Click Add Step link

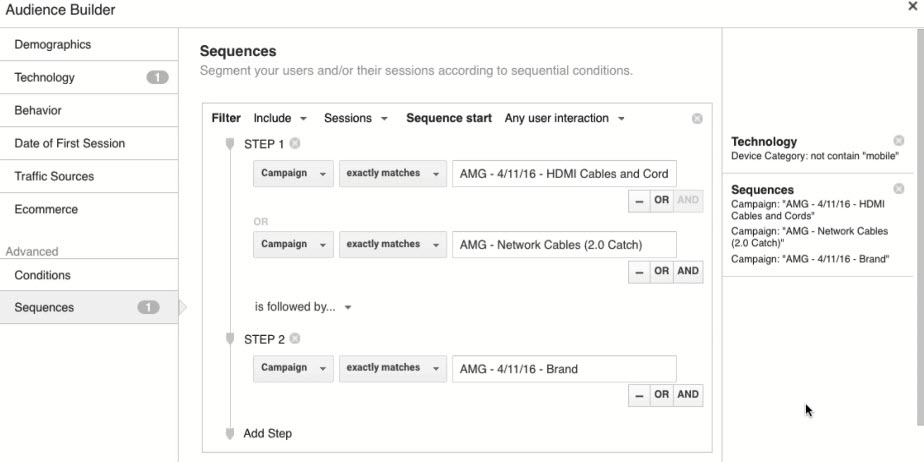click(x=267, y=433)
